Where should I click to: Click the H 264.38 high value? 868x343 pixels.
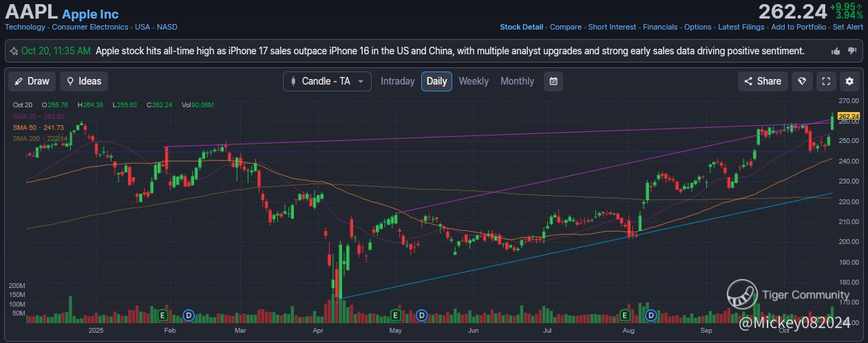tap(90, 105)
